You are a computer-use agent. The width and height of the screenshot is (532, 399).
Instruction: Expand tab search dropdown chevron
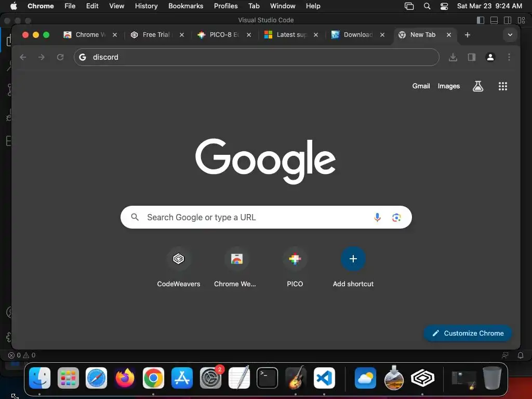pyautogui.click(x=510, y=35)
